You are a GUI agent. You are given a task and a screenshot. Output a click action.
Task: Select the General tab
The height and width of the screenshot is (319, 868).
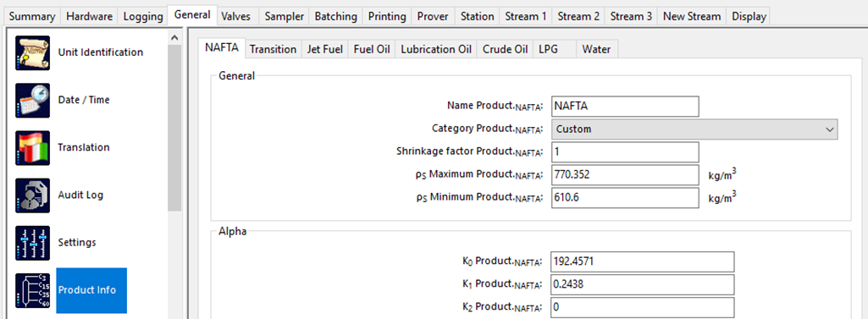click(192, 15)
